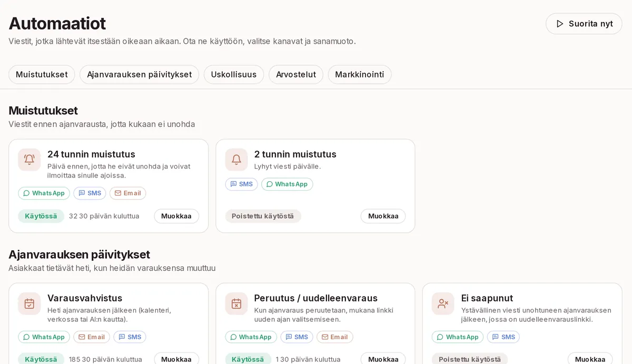632x364 pixels.
Task: Click Poistettu käytöstä badge on Ei saapunut card
Action: click(x=470, y=359)
